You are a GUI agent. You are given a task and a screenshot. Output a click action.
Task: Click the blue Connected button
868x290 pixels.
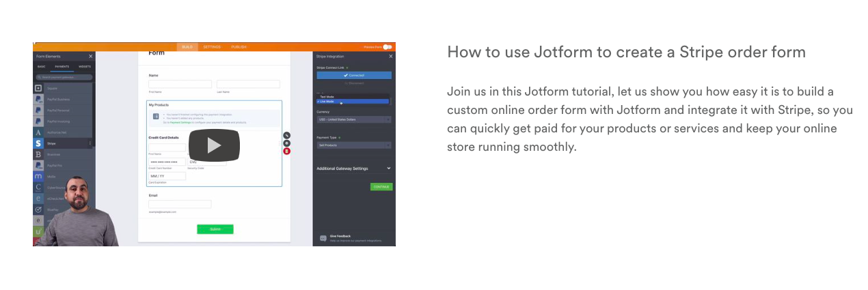pyautogui.click(x=354, y=75)
